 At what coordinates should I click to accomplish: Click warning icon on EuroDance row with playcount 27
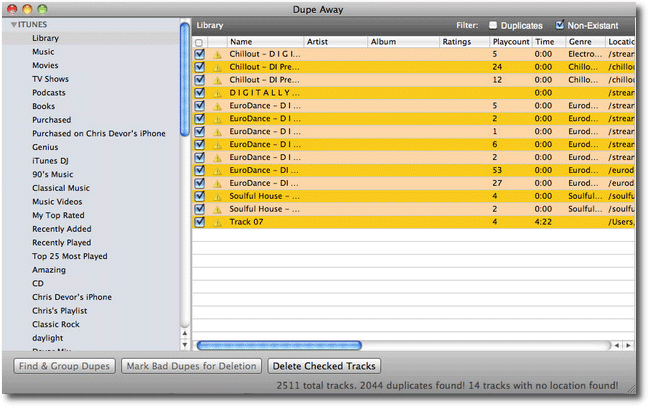click(217, 183)
